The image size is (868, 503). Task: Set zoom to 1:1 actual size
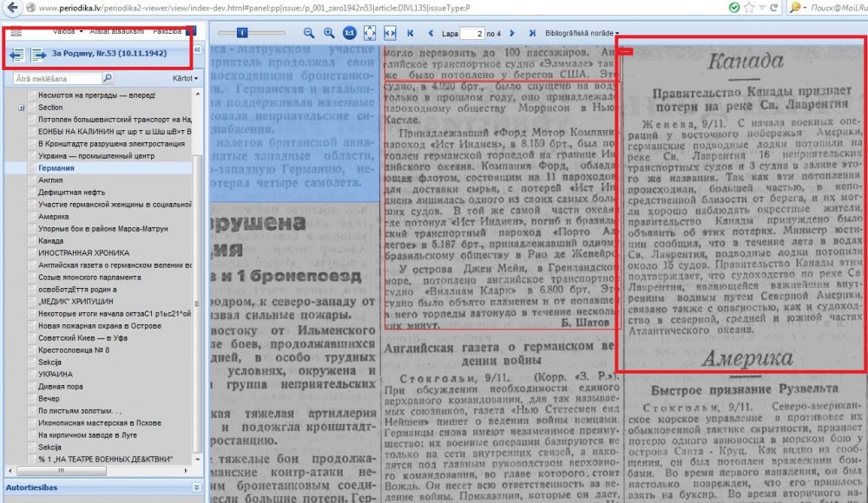pyautogui.click(x=349, y=33)
